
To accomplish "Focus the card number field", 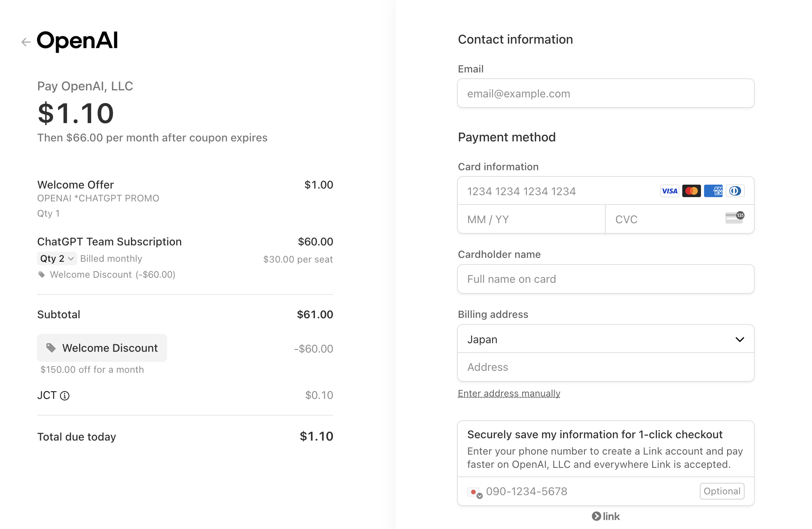I will click(606, 191).
